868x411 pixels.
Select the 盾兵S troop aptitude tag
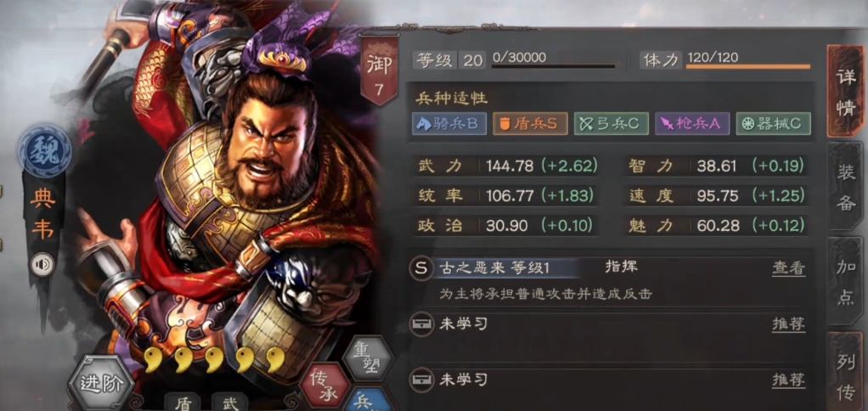[530, 124]
